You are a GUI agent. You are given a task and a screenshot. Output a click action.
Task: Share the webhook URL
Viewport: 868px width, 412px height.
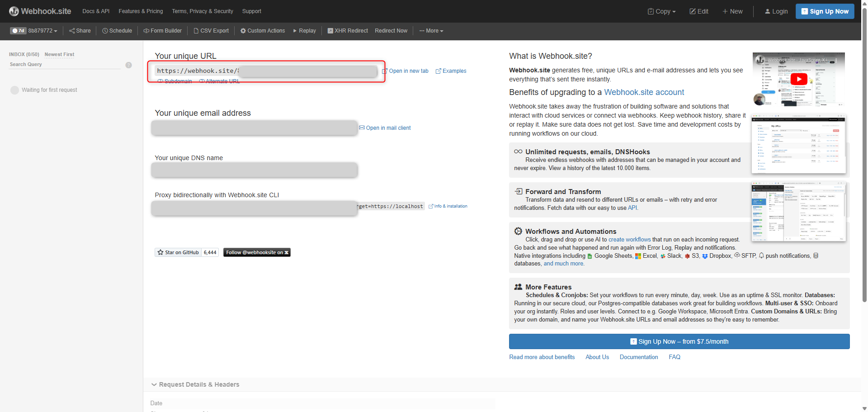pos(80,31)
